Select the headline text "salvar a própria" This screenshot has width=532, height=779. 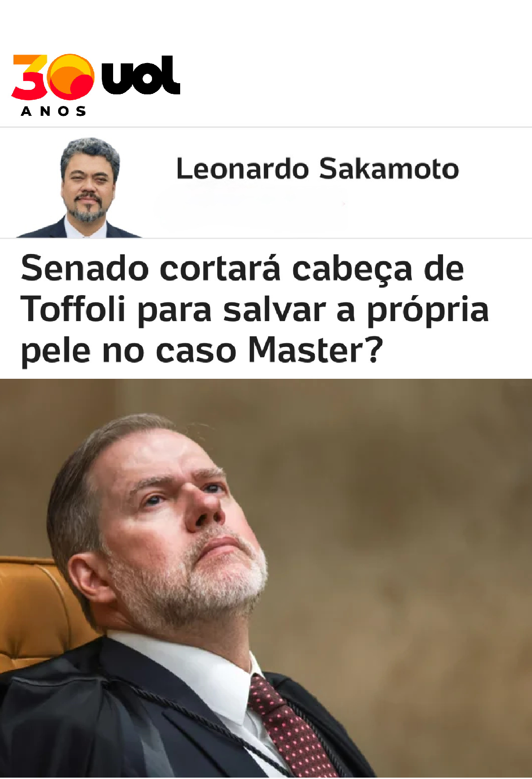pos(356,310)
